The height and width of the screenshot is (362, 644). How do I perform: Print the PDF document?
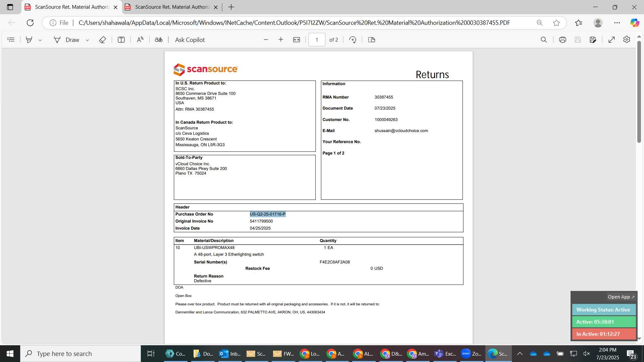coord(562,40)
